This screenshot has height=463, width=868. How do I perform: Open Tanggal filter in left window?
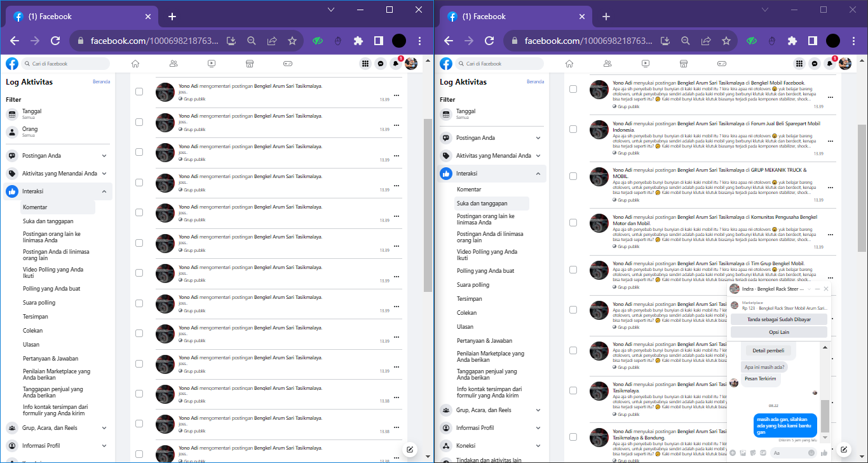[x=58, y=114]
